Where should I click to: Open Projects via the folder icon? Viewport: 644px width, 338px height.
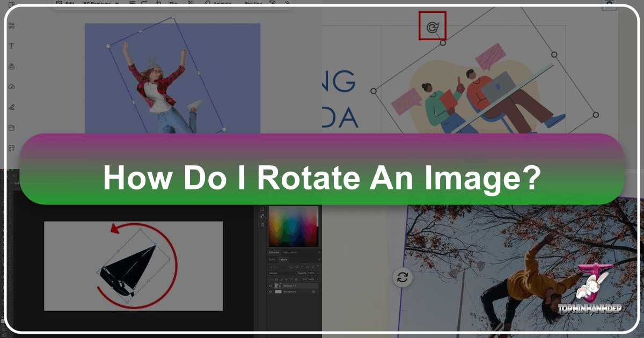11,128
